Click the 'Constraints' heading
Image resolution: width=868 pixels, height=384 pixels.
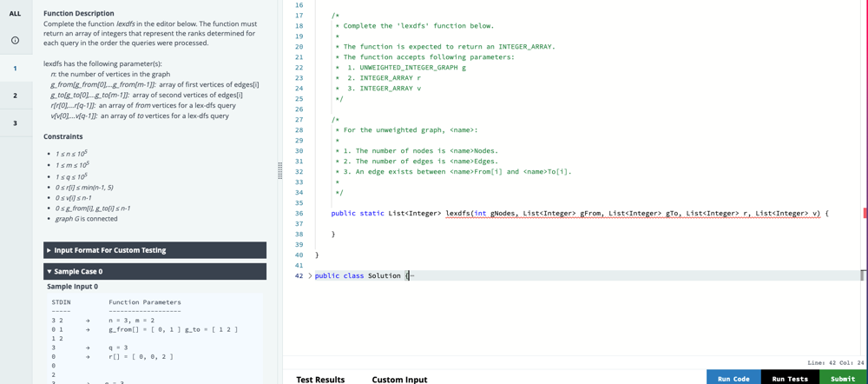(63, 136)
